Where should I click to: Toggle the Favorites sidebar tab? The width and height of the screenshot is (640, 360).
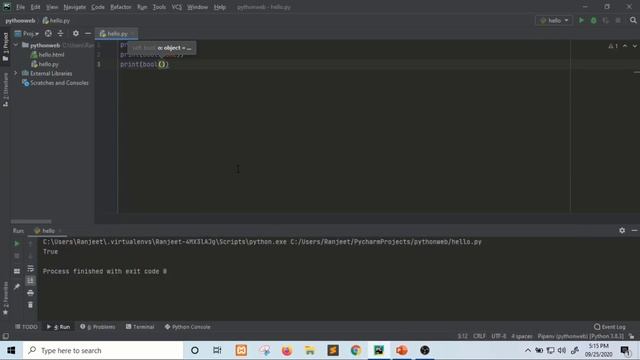pos(5,298)
